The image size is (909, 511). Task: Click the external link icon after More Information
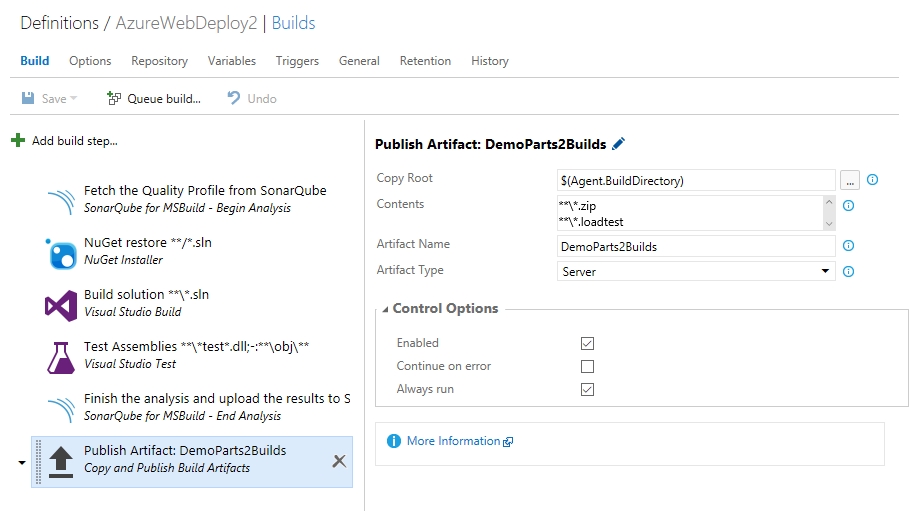point(508,442)
